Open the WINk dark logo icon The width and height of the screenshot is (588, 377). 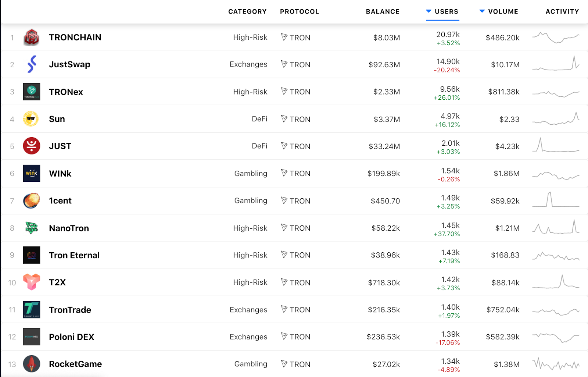tap(32, 173)
